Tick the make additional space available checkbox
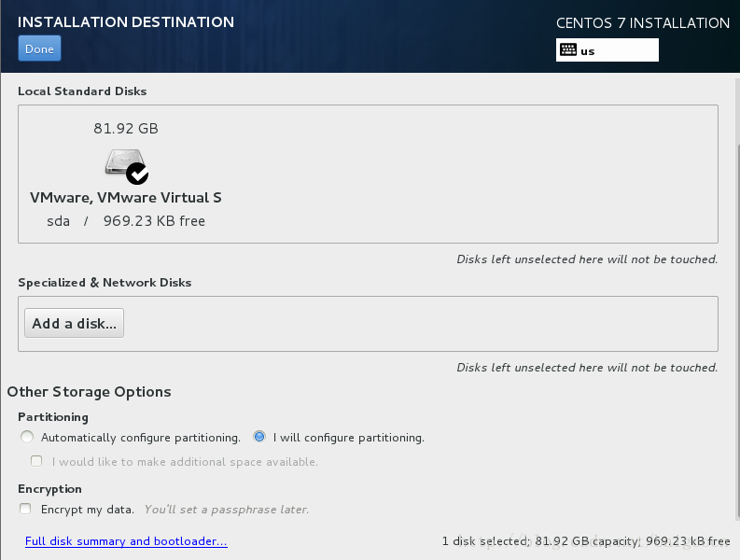This screenshot has height=560, width=740. pyautogui.click(x=36, y=461)
